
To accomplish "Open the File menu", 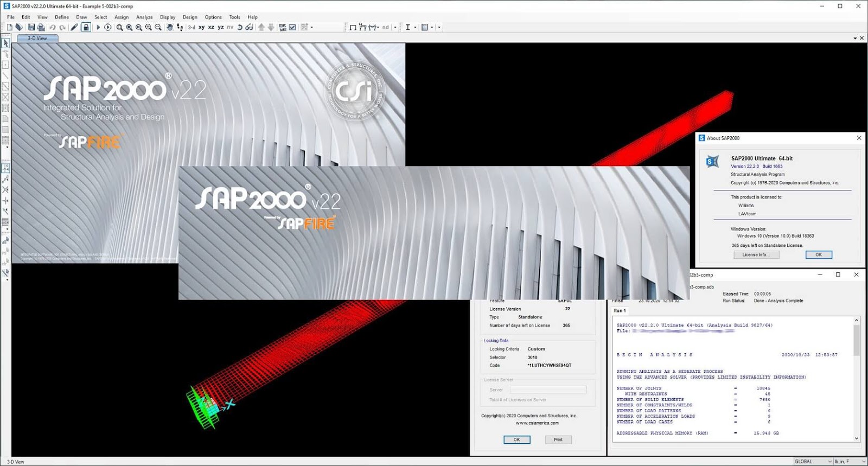I will pyautogui.click(x=11, y=17).
